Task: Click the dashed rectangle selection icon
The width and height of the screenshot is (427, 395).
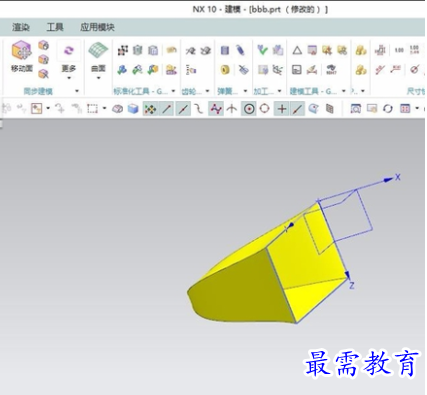Action: [x=92, y=109]
